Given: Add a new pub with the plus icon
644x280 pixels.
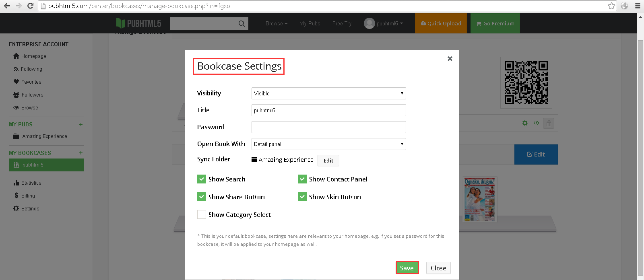Looking at the screenshot, I should [x=81, y=124].
